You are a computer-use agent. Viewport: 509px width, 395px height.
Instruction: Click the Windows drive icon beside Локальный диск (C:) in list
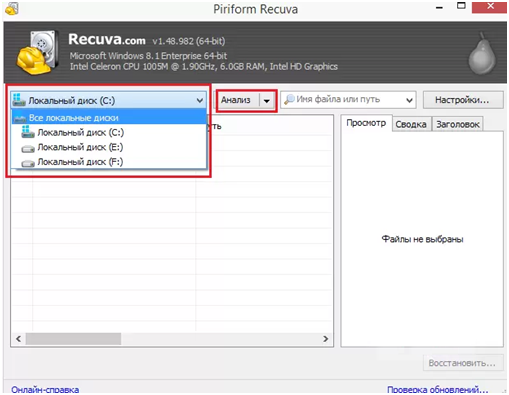pos(28,132)
